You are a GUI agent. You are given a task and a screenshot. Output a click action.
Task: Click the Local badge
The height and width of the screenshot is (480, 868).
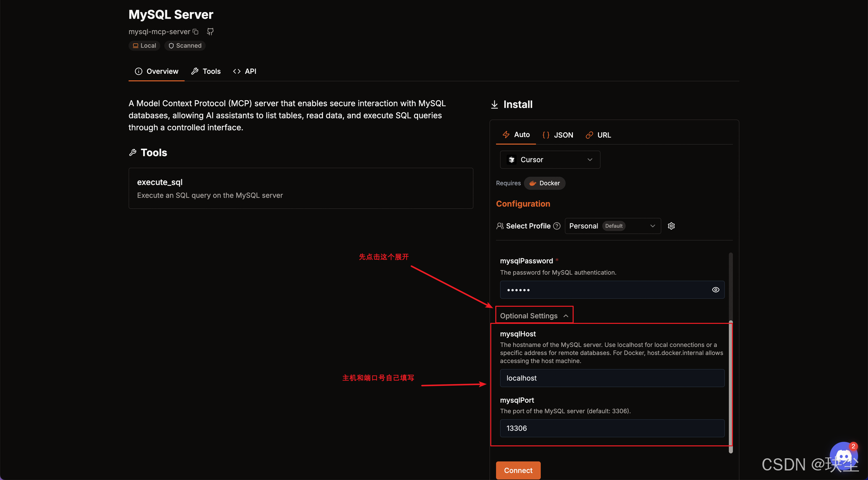[145, 46]
